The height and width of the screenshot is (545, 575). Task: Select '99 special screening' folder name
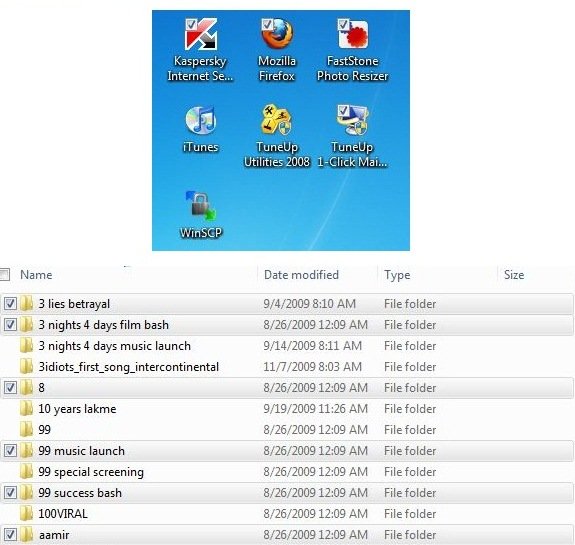tap(91, 472)
